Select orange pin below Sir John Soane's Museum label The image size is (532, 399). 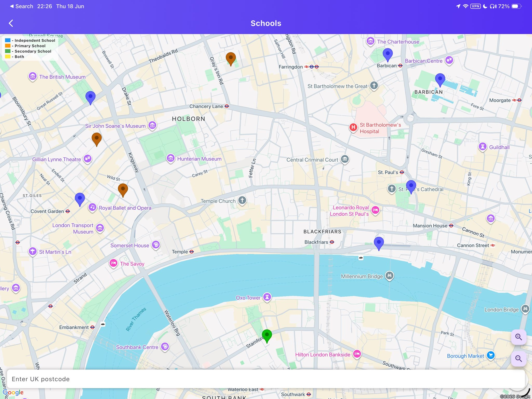[x=97, y=139]
